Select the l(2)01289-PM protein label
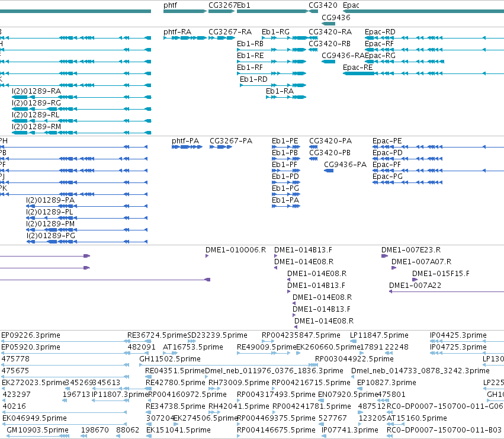This screenshot has width=504, height=439. pyautogui.click(x=50, y=224)
